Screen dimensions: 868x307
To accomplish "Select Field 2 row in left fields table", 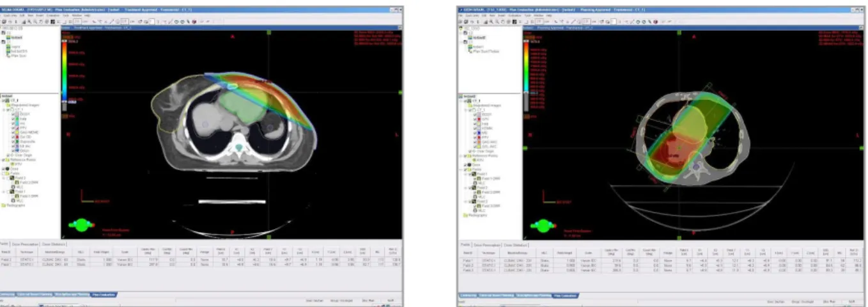I will click(201, 260).
